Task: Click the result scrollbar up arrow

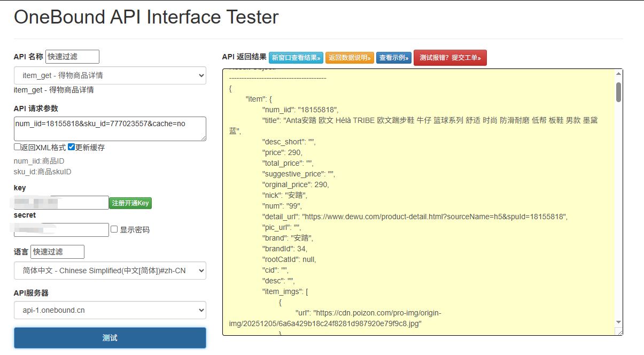Action: point(618,74)
